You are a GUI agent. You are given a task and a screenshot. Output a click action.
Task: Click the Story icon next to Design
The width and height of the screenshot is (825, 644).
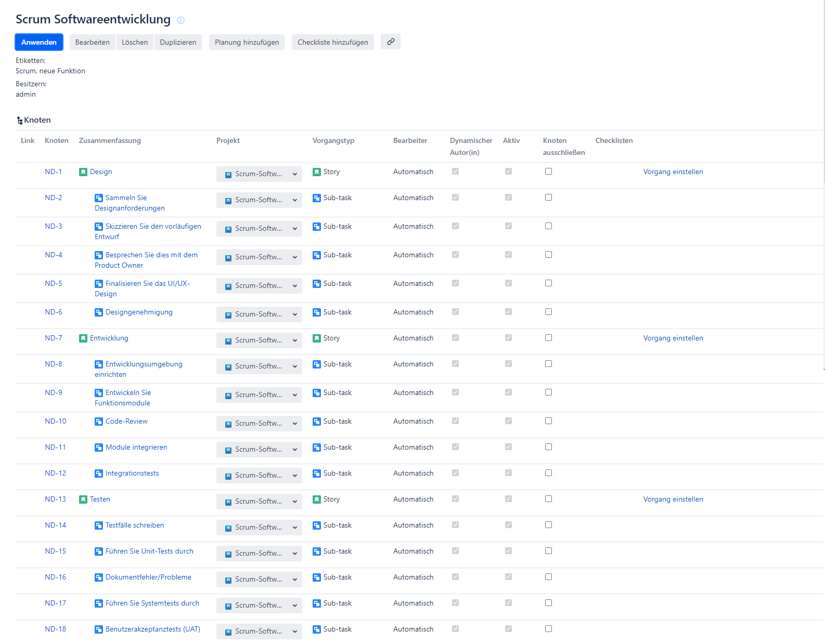83,172
